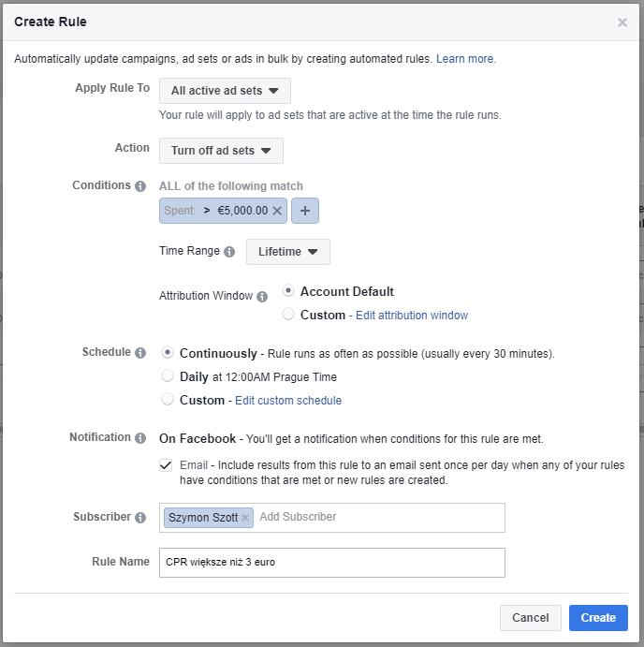Image resolution: width=644 pixels, height=647 pixels.
Task: Click the info icon next to Schedule
Action: point(140,353)
